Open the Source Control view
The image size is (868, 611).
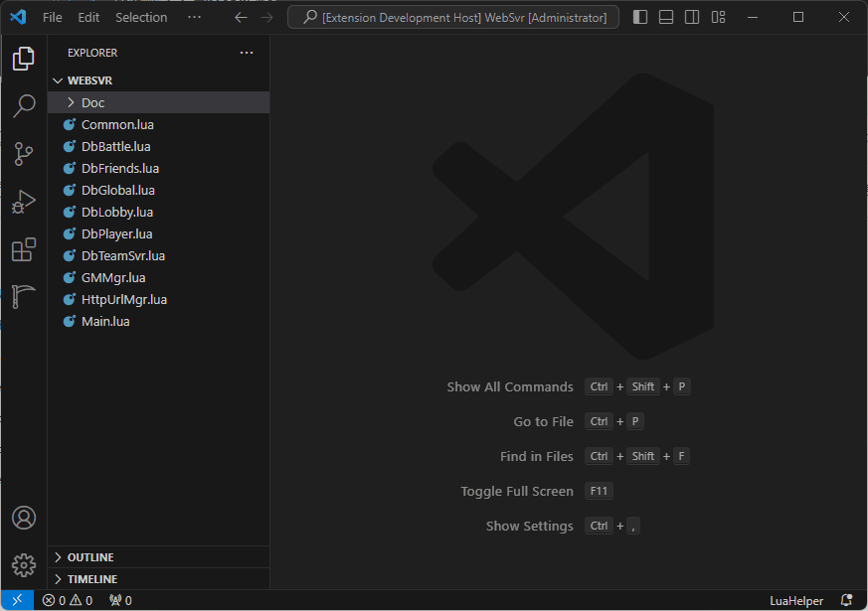(x=23, y=154)
